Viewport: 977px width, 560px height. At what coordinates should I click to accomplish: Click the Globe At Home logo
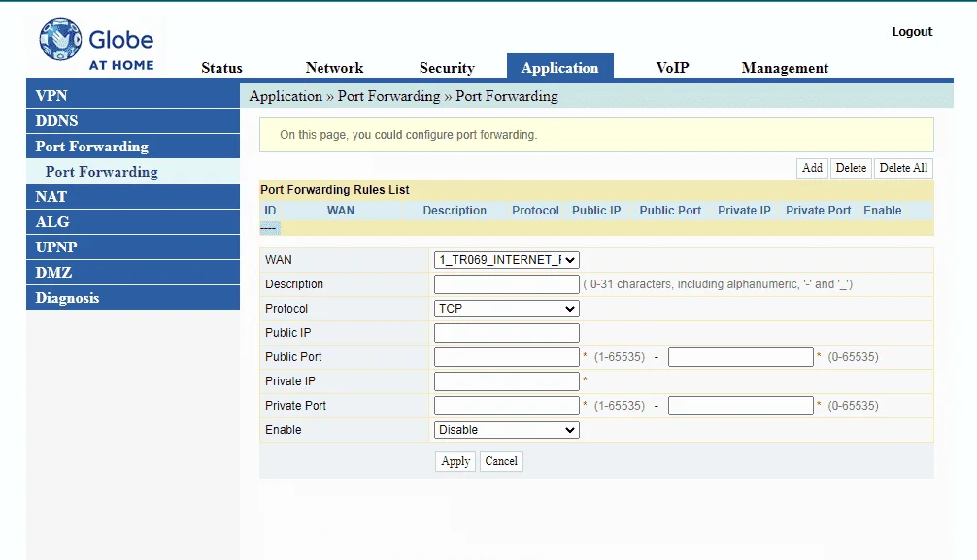tap(96, 45)
